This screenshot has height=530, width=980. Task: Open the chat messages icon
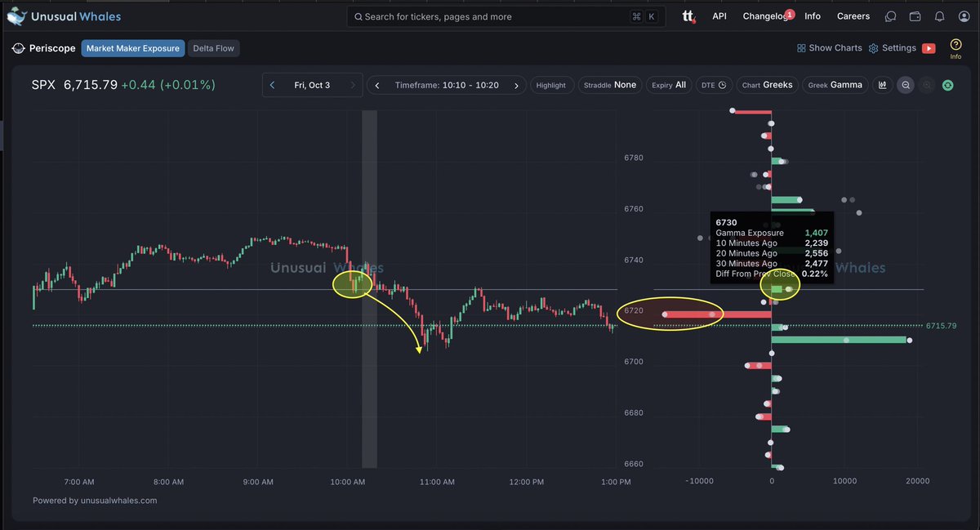pos(890,16)
